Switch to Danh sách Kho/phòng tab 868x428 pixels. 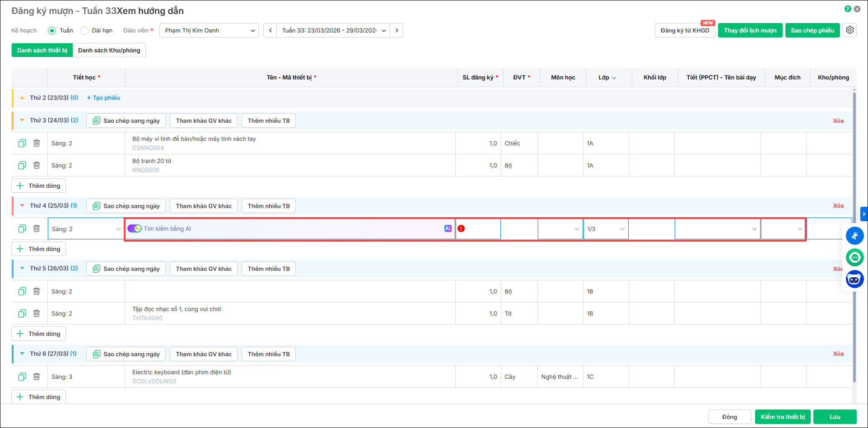(109, 50)
